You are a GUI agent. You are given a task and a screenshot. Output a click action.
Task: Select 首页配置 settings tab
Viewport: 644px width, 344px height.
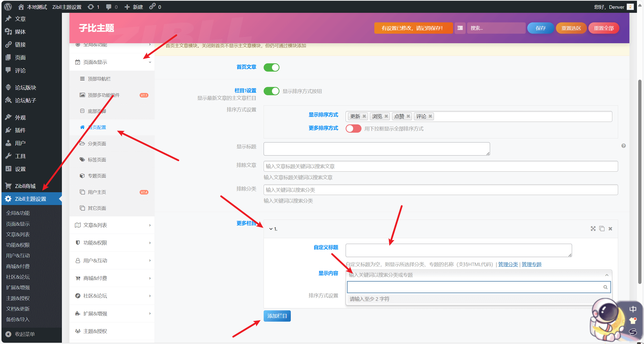[x=112, y=127]
